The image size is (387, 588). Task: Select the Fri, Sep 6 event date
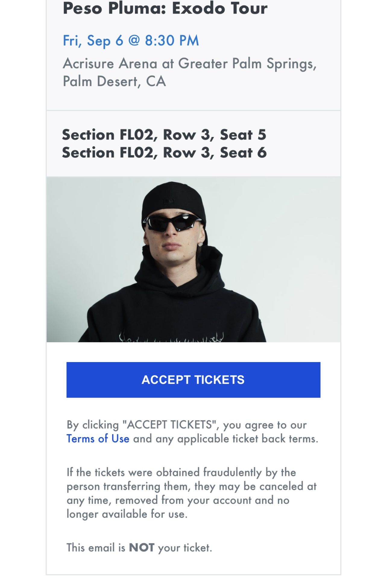[93, 41]
